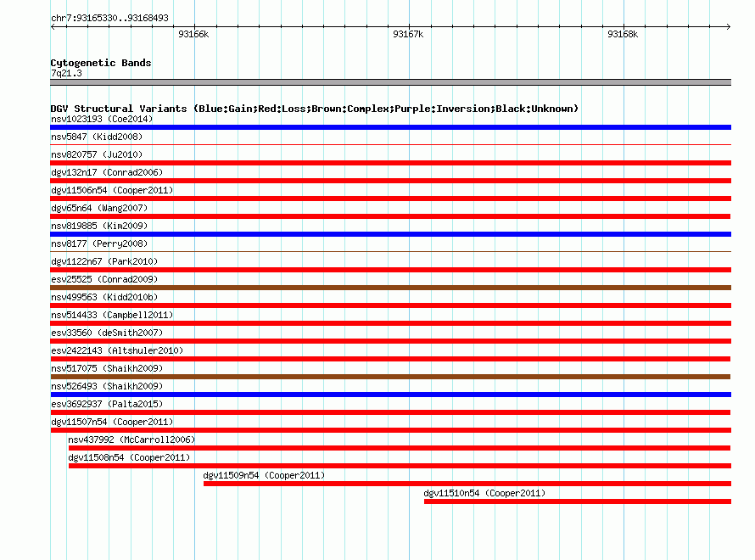The image size is (755, 560).
Task: Select the blue bar for nsv1023193
Action: 390,127
